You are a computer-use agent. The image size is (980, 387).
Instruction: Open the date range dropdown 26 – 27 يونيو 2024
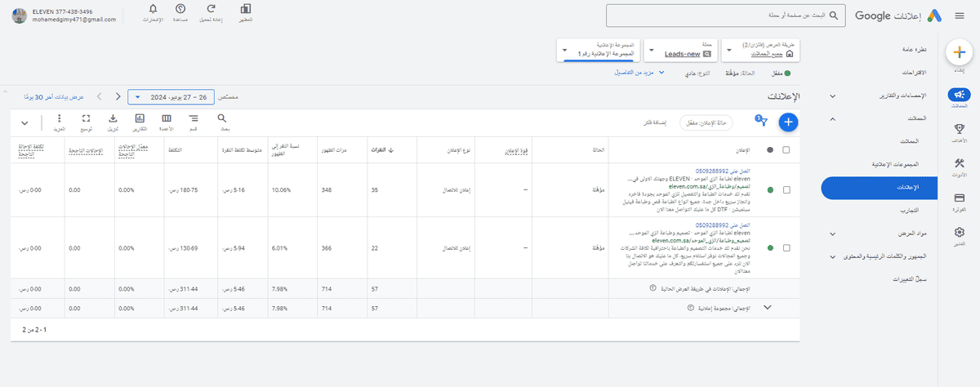coord(172,97)
